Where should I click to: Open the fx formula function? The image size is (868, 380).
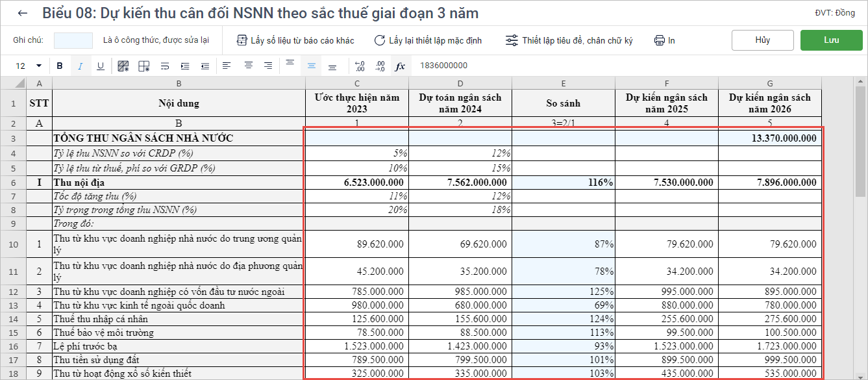click(x=400, y=66)
